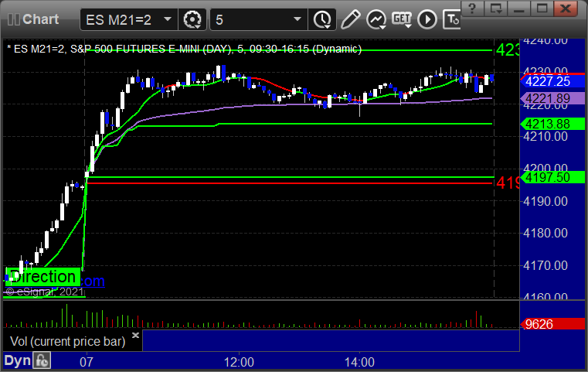Screen dimensions: 588x372
Task: Click the green 4197.50 price marker
Action: click(552, 177)
